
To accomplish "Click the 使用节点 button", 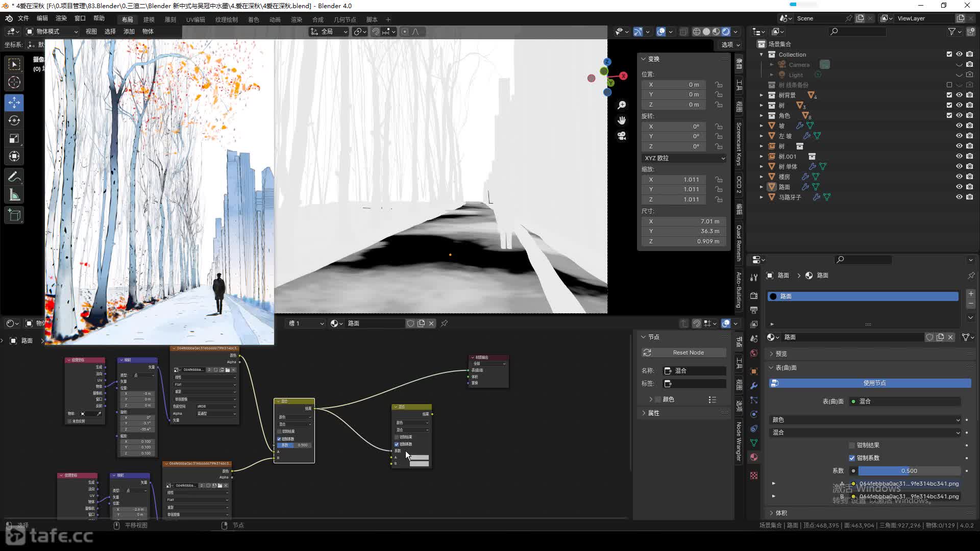I will pos(870,383).
